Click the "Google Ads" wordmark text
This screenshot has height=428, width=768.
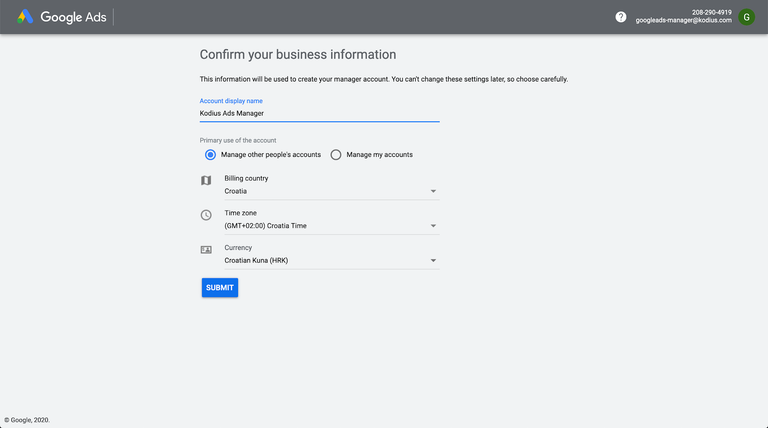click(x=73, y=17)
